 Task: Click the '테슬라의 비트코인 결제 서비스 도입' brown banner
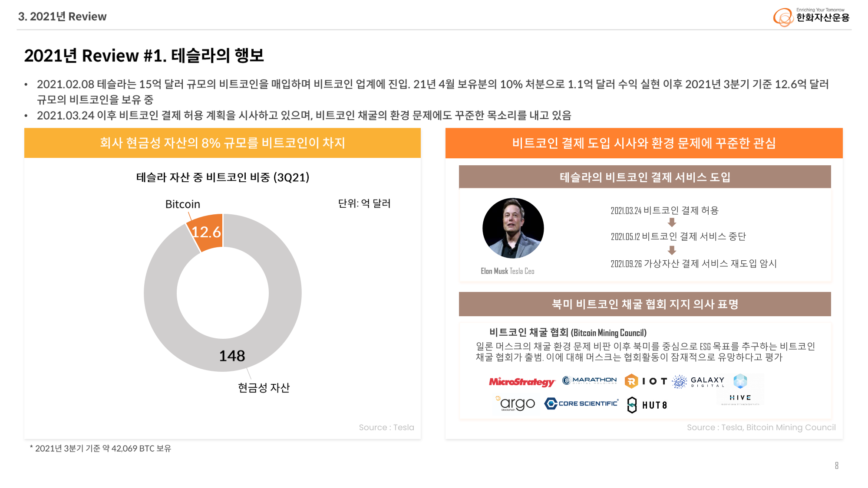[x=644, y=177]
